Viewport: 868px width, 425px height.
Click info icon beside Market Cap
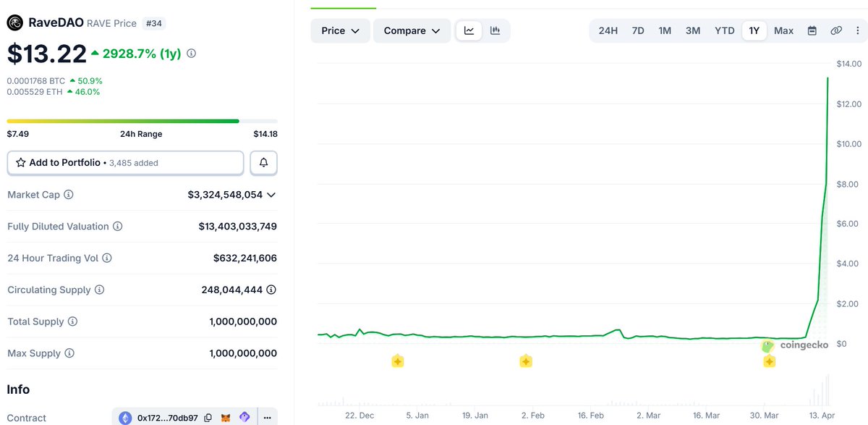[69, 195]
